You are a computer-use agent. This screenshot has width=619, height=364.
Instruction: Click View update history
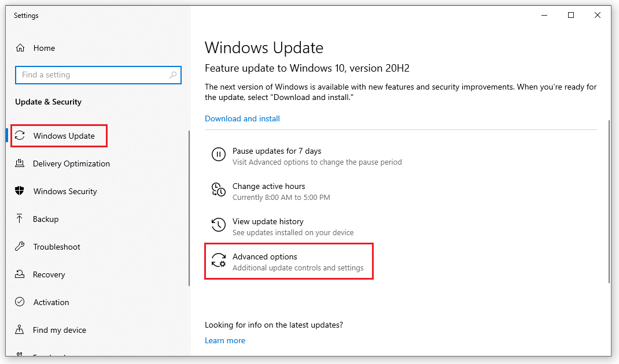click(268, 221)
